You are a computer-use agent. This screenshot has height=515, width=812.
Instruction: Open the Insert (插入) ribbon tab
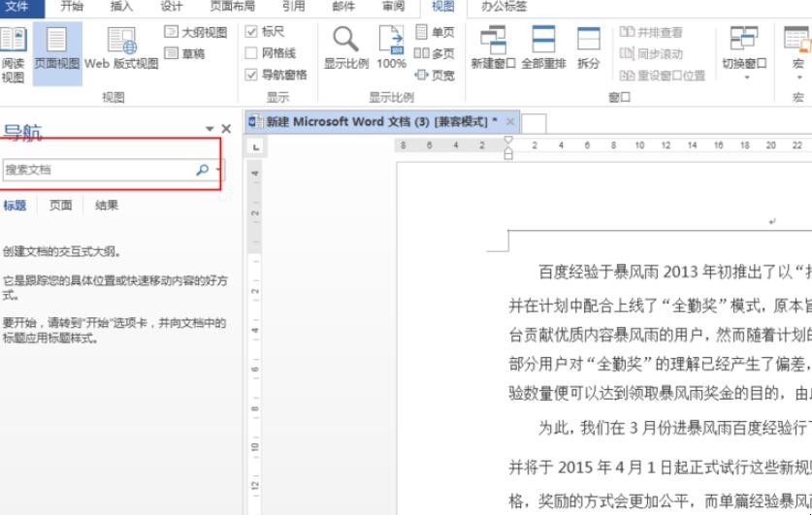[x=121, y=6]
